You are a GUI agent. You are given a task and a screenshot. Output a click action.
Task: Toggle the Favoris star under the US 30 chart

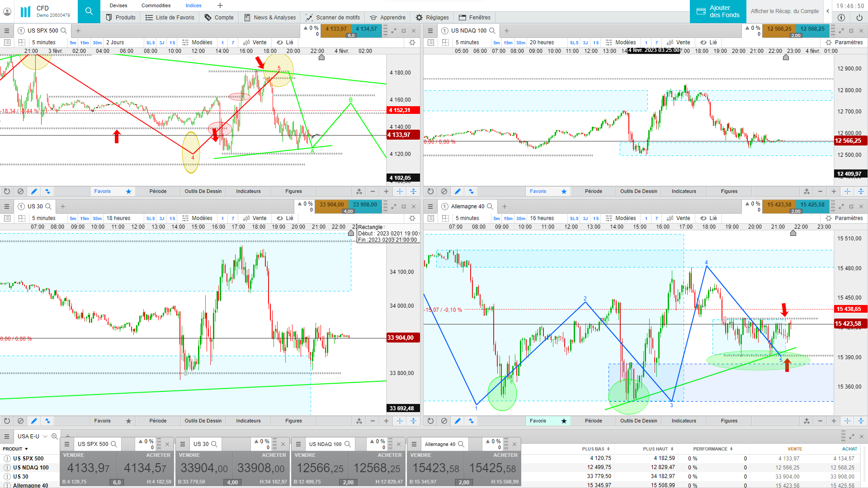coord(128,421)
